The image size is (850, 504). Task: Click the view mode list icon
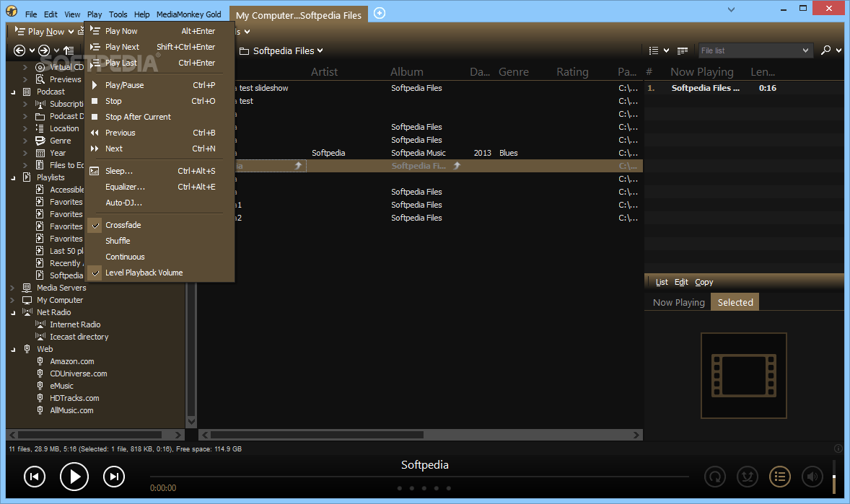tap(654, 50)
